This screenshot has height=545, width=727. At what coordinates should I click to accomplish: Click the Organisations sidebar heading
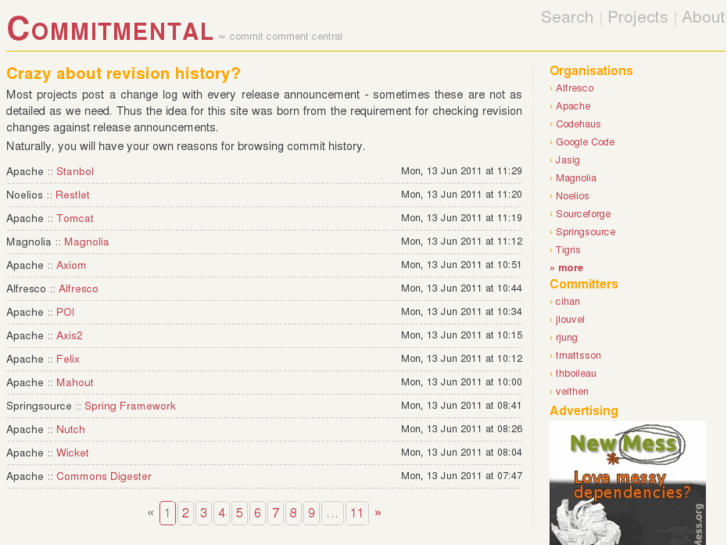click(x=591, y=71)
